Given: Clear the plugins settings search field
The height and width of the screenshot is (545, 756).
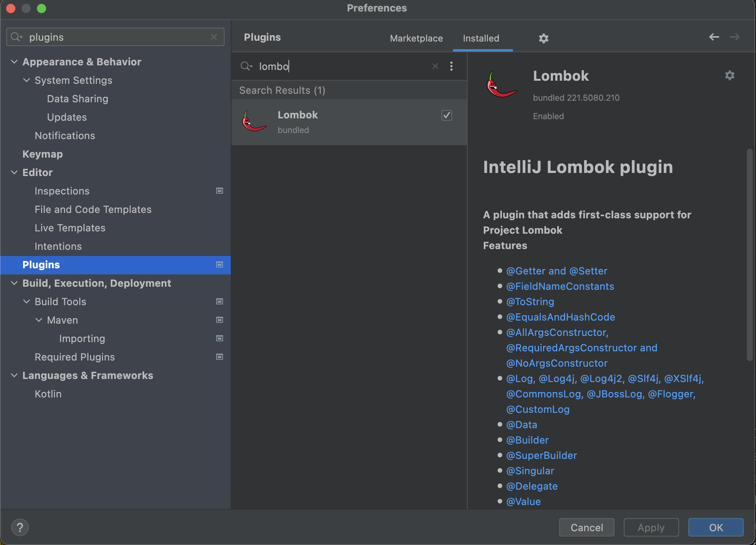Looking at the screenshot, I should [x=214, y=37].
